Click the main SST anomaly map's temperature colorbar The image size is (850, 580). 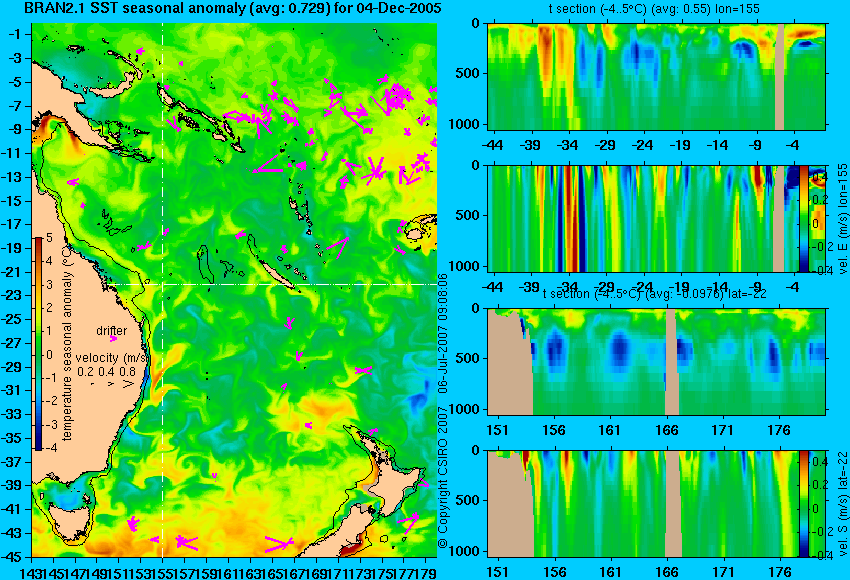pyautogui.click(x=38, y=344)
